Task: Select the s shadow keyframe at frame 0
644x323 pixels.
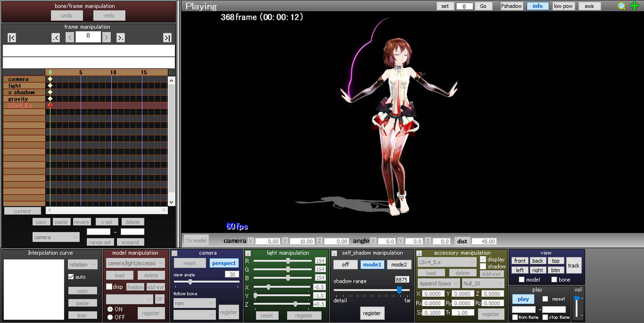Action: click(x=50, y=92)
